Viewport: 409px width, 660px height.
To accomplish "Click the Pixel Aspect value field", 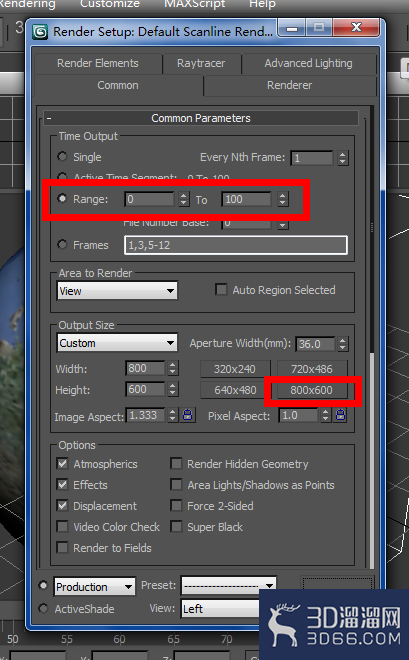I will [298, 415].
